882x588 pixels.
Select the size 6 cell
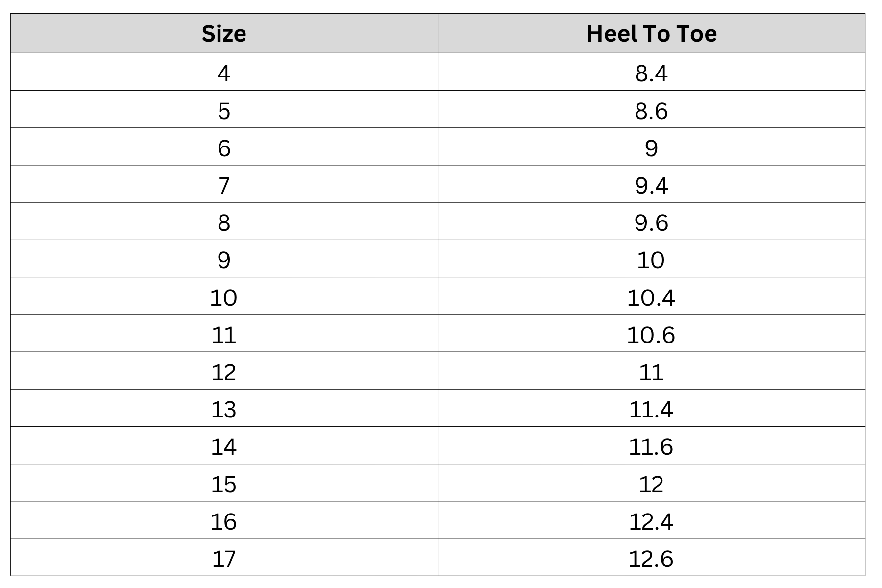point(224,147)
